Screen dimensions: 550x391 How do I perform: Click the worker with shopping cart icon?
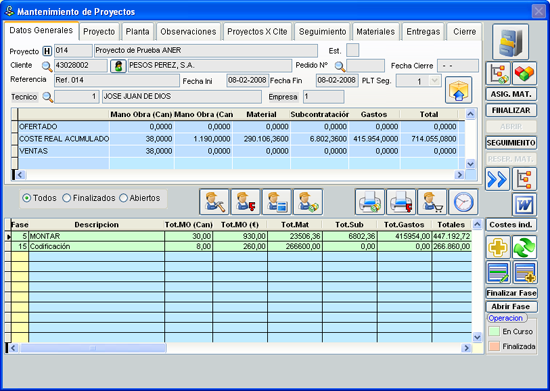(432, 202)
